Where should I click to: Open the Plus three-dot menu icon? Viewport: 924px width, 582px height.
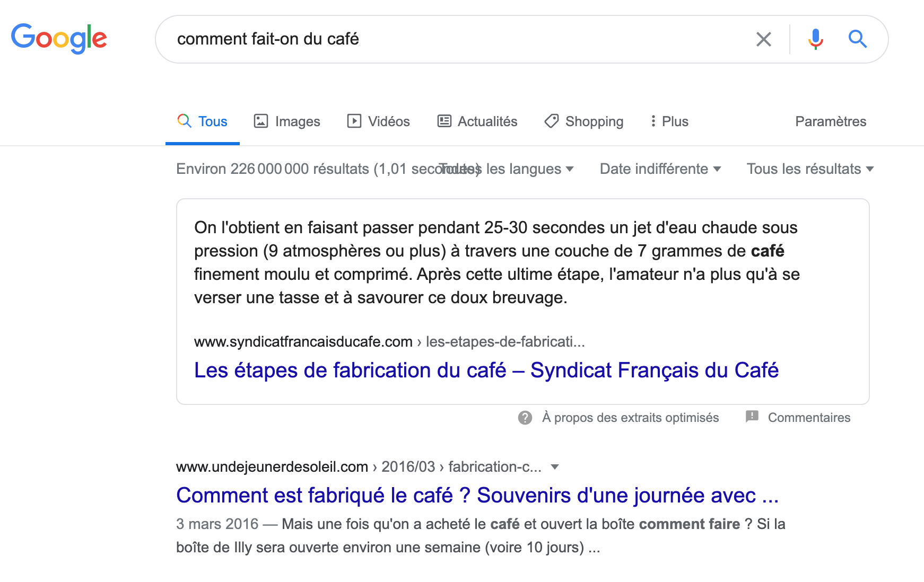[653, 121]
